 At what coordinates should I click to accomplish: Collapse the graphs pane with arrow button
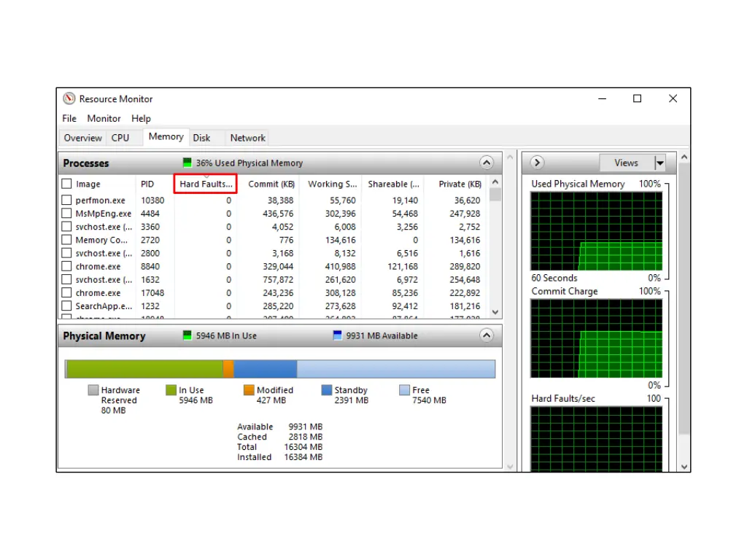tap(537, 163)
